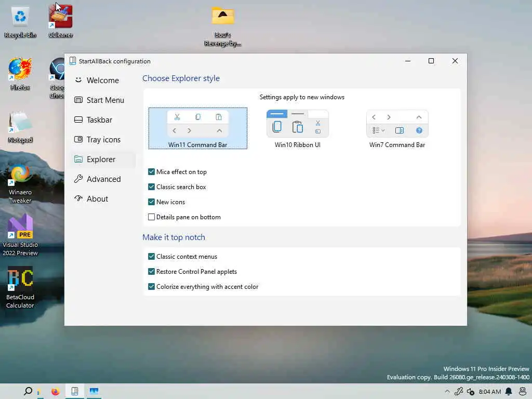Toggle Restore Control Panel applets
The height and width of the screenshot is (399, 532).
pos(151,271)
